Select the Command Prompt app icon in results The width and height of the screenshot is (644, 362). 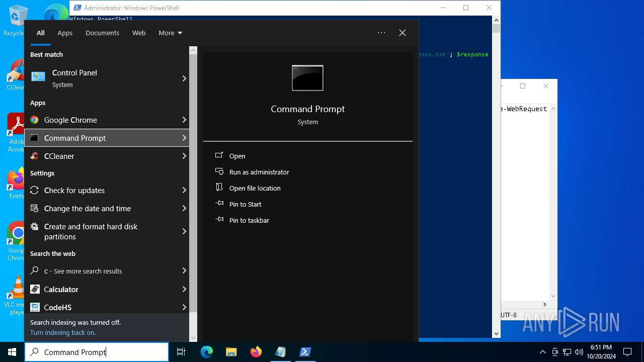coord(34,138)
